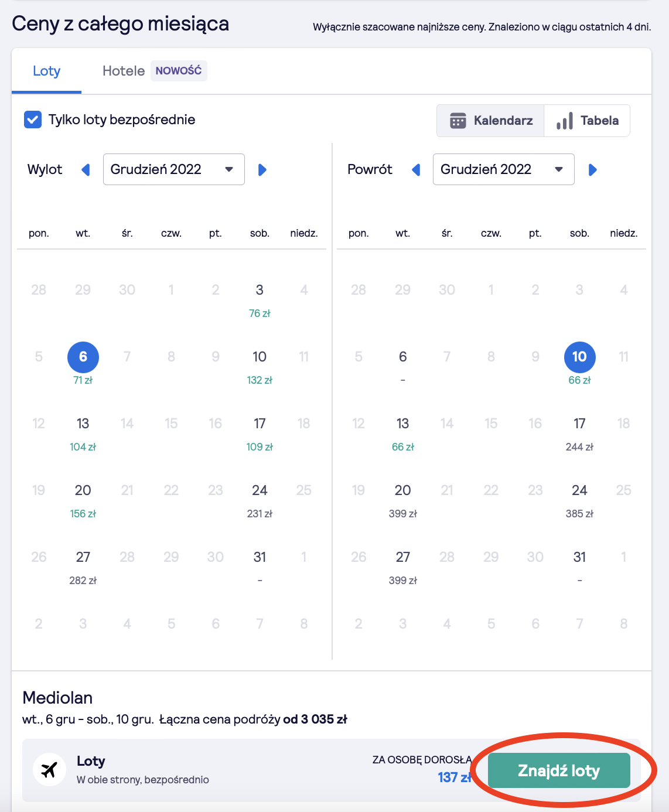Click the bar chart icon for Tabela

[565, 121]
